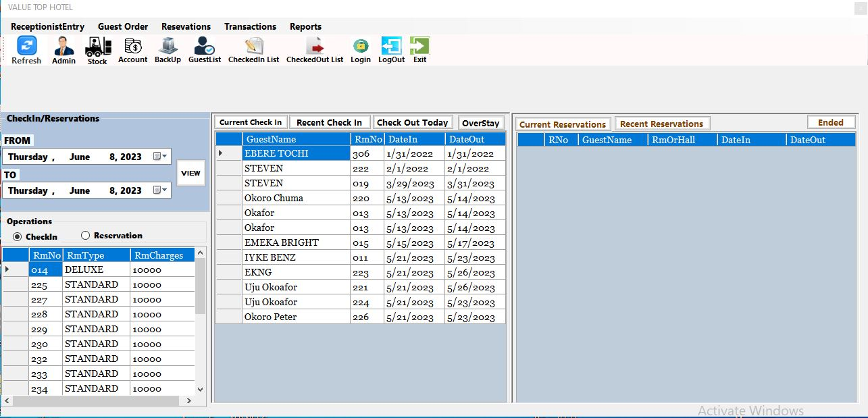Open the Admin toolbar icon
This screenshot has width=868, height=418.
[x=63, y=51]
